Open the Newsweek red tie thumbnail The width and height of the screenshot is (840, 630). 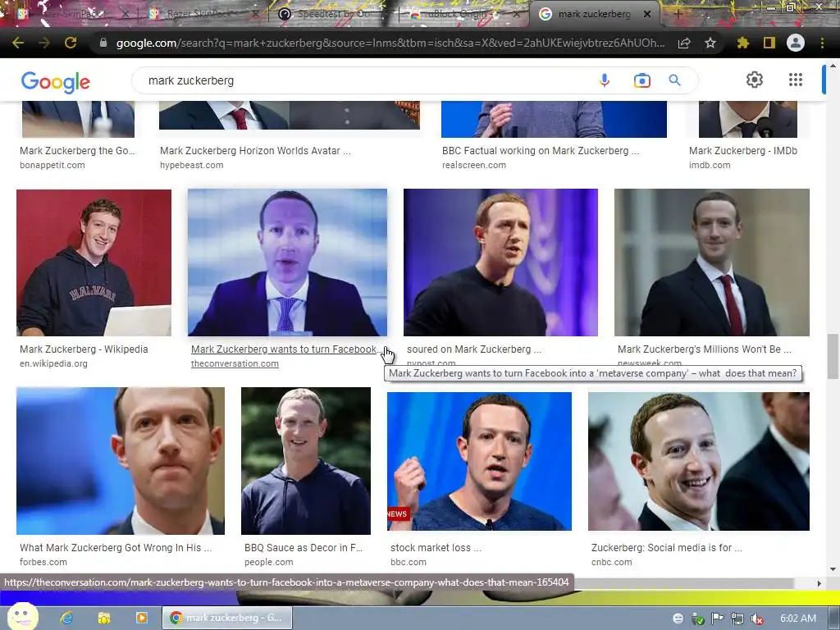[x=712, y=262]
